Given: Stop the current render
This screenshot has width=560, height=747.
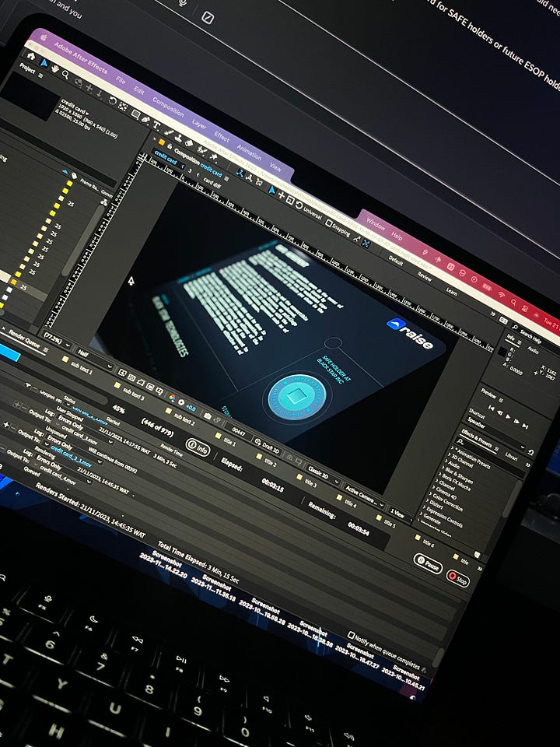Looking at the screenshot, I should (x=457, y=578).
